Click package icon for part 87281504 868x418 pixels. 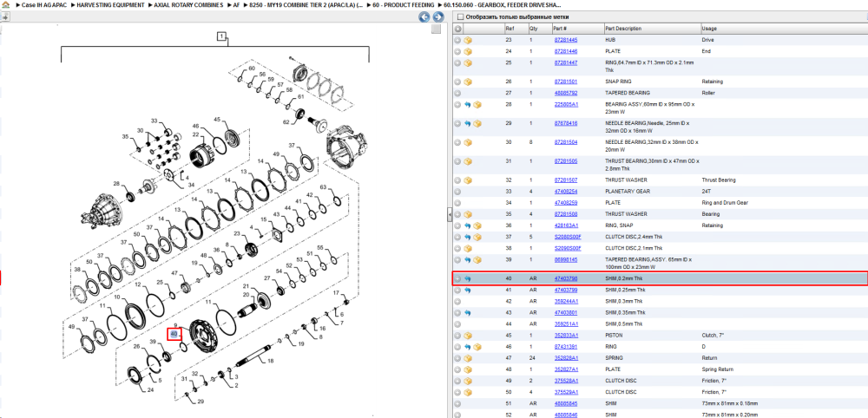coord(468,142)
